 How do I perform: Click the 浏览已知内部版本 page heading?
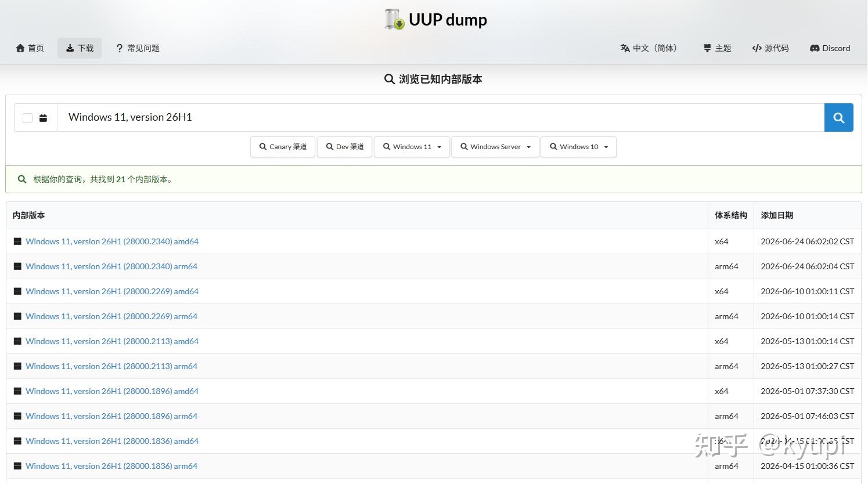[x=434, y=79]
